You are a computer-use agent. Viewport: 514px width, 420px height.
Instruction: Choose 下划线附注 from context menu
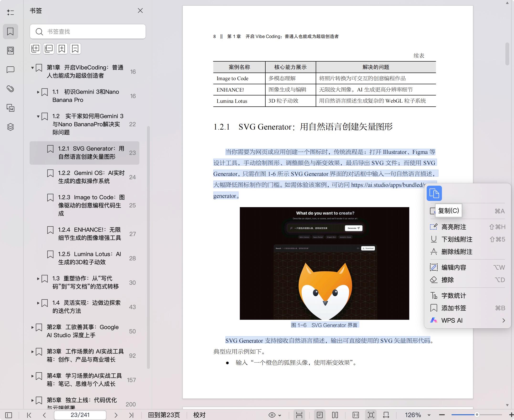467,239
